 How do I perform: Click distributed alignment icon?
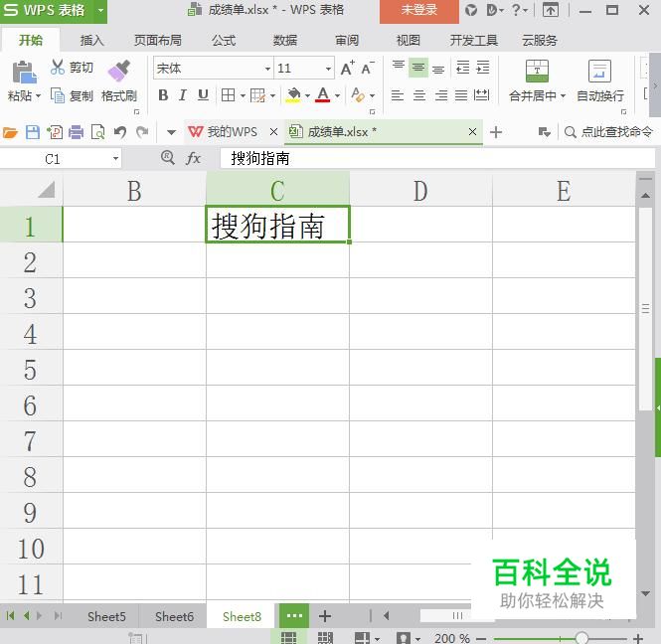(481, 95)
